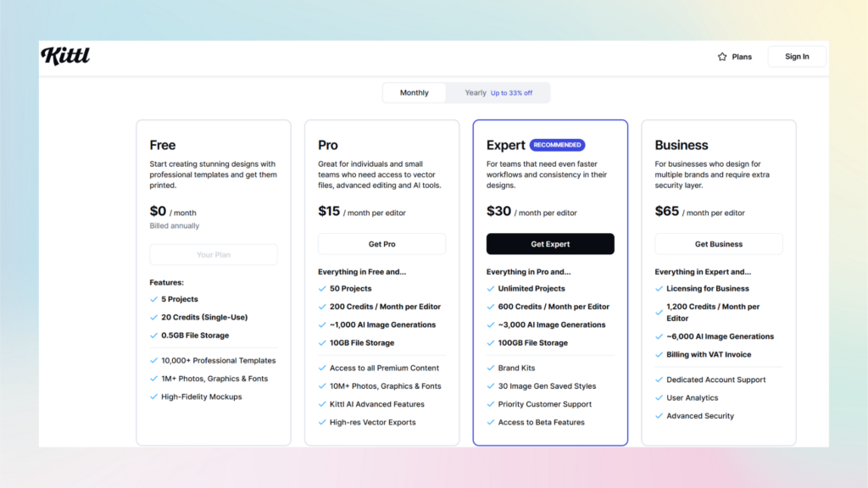This screenshot has width=868, height=488.
Task: Click the Get Expert button
Action: pyautogui.click(x=550, y=244)
